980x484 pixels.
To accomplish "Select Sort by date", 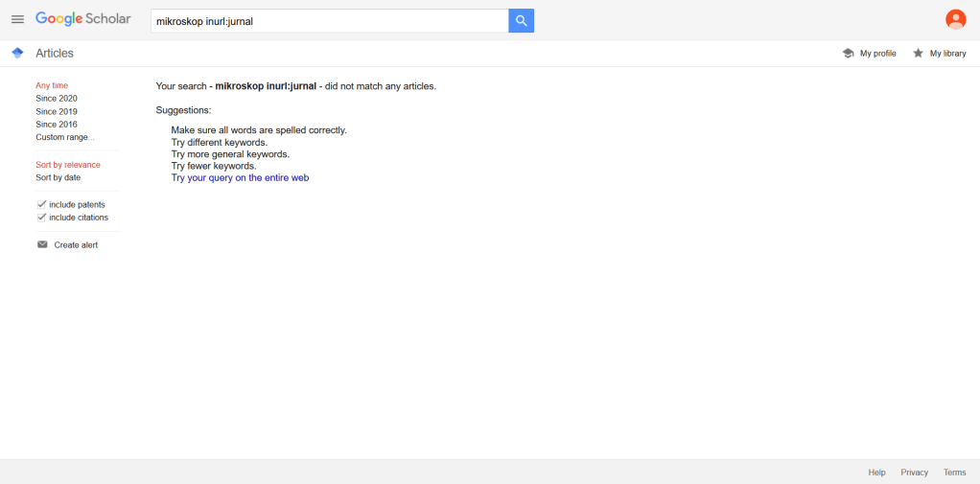I will 58,177.
